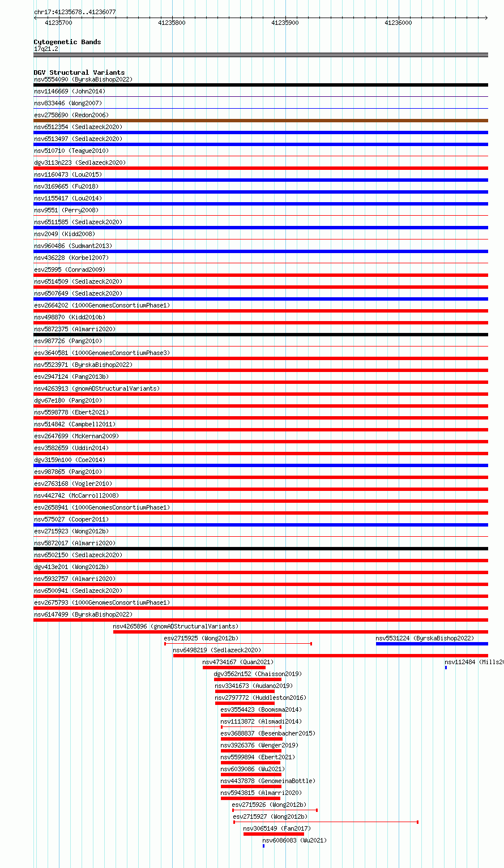Screen dimensions: 504x868
Task: Open variant nsv442742 (McCarroll2008)
Action: point(76,495)
